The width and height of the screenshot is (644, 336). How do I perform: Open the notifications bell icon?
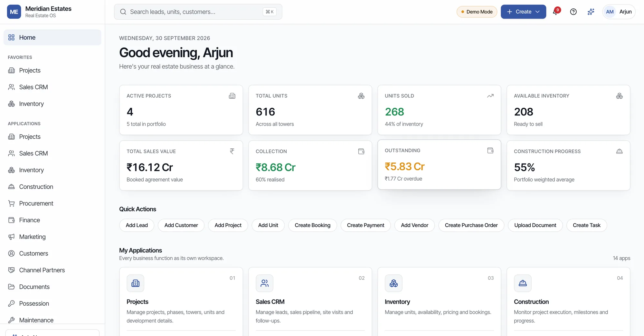click(556, 12)
